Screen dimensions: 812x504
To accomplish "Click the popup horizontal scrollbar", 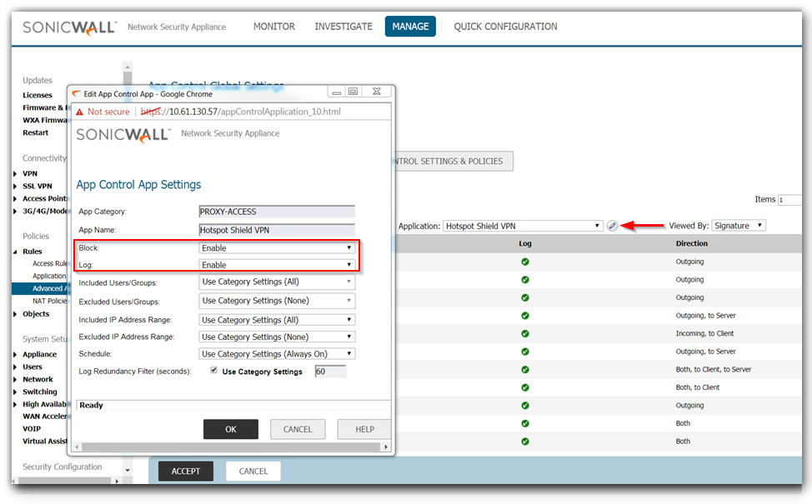I will [231, 447].
